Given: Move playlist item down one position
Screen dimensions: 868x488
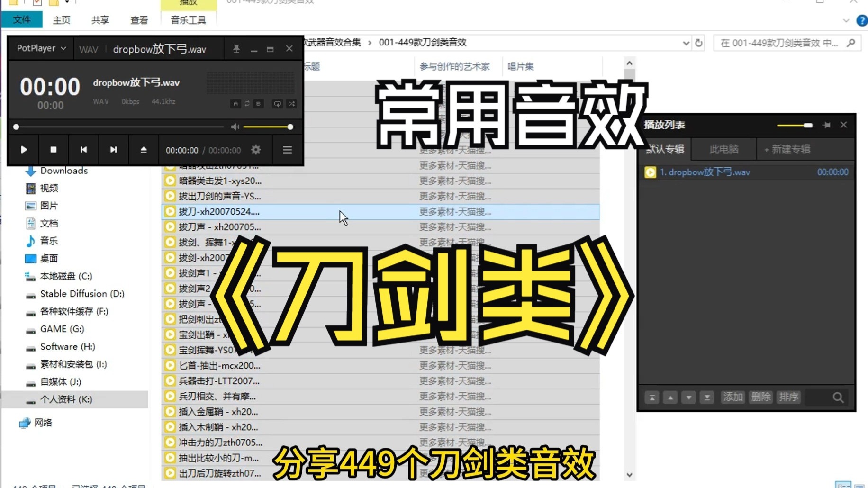Looking at the screenshot, I should (x=688, y=398).
